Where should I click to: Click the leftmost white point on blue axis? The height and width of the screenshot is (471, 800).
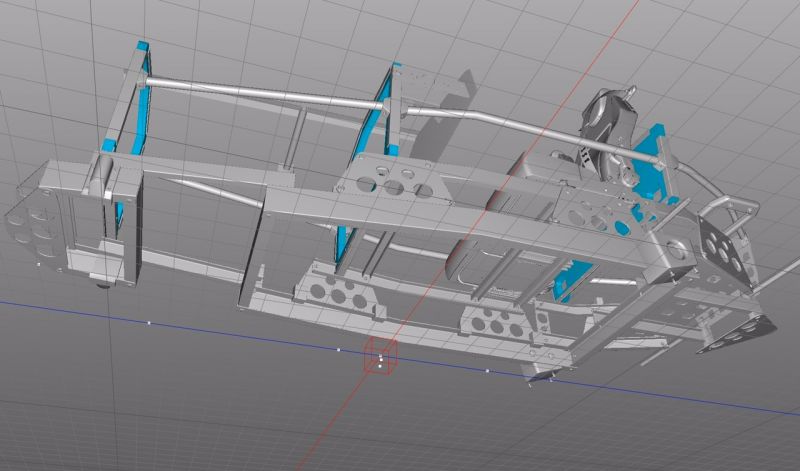pyautogui.click(x=149, y=323)
